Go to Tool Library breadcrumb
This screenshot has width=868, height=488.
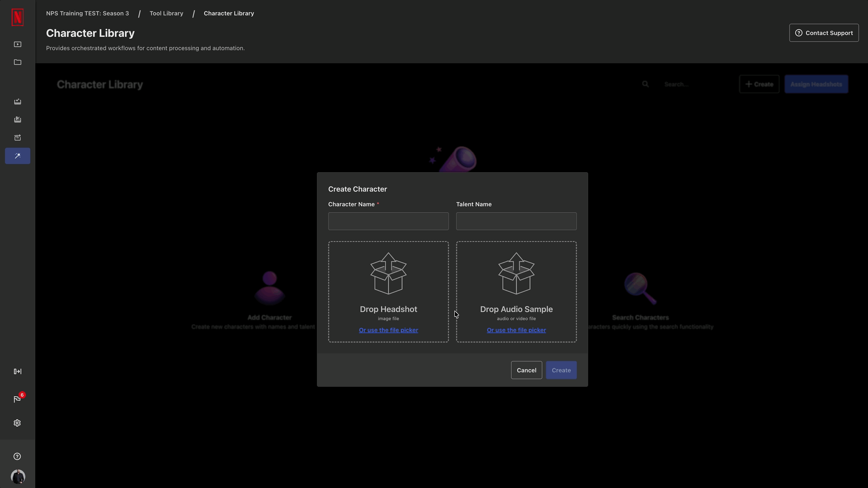166,14
